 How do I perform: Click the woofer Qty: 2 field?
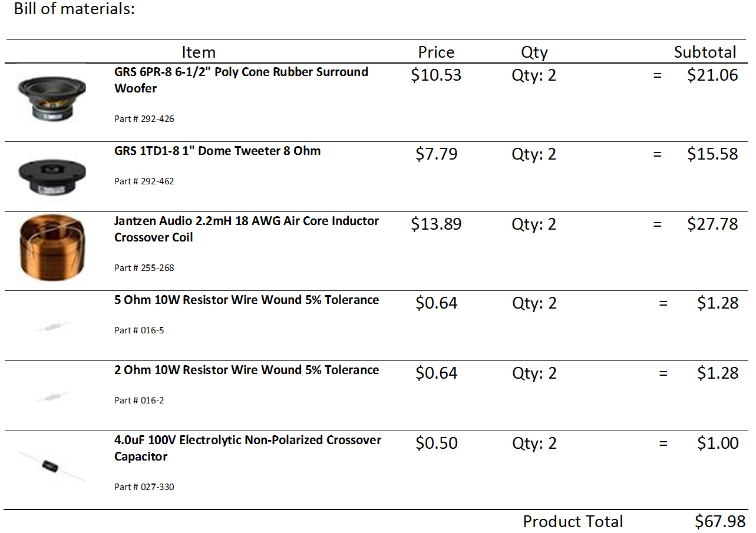click(x=534, y=75)
